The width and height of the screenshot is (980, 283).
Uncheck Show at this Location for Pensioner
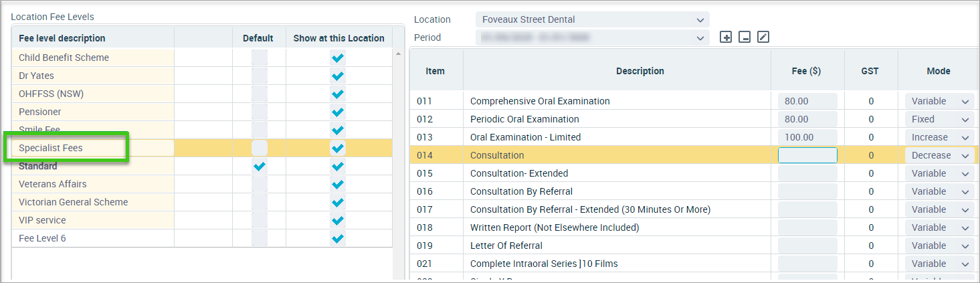click(338, 112)
